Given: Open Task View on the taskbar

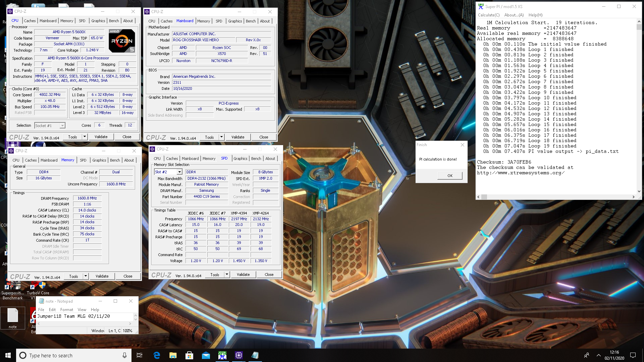Looking at the screenshot, I should [140, 355].
